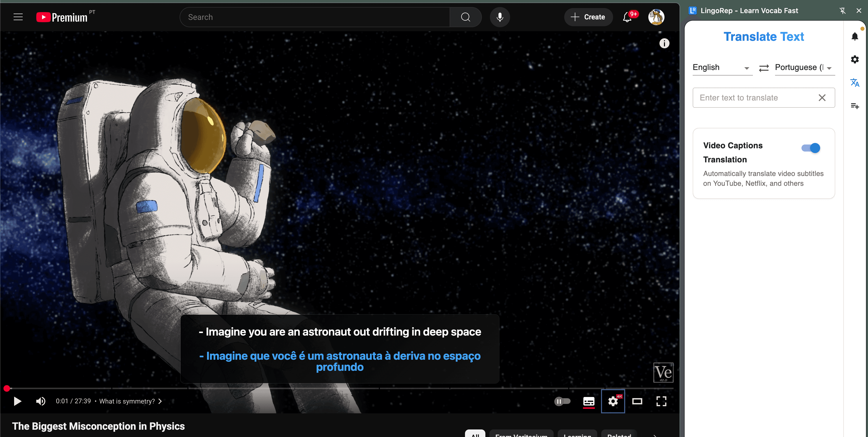
Task: Mute the video with the speaker icon
Action: 41,401
